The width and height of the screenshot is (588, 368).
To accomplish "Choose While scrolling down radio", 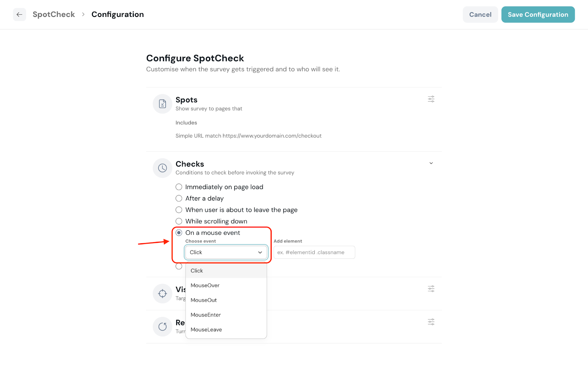I will (x=179, y=221).
